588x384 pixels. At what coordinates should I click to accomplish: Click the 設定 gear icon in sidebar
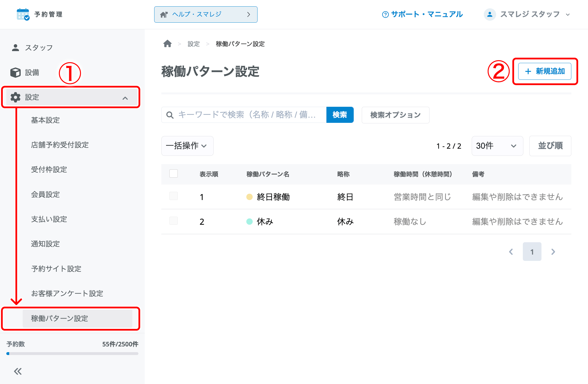tap(16, 97)
